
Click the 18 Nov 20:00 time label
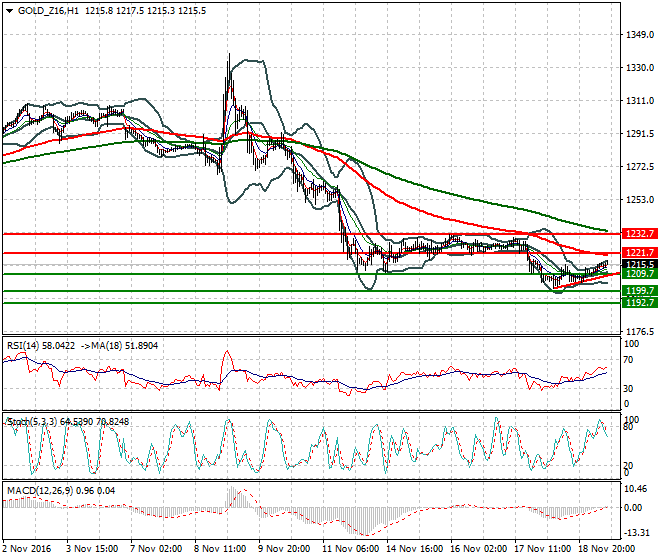click(606, 549)
